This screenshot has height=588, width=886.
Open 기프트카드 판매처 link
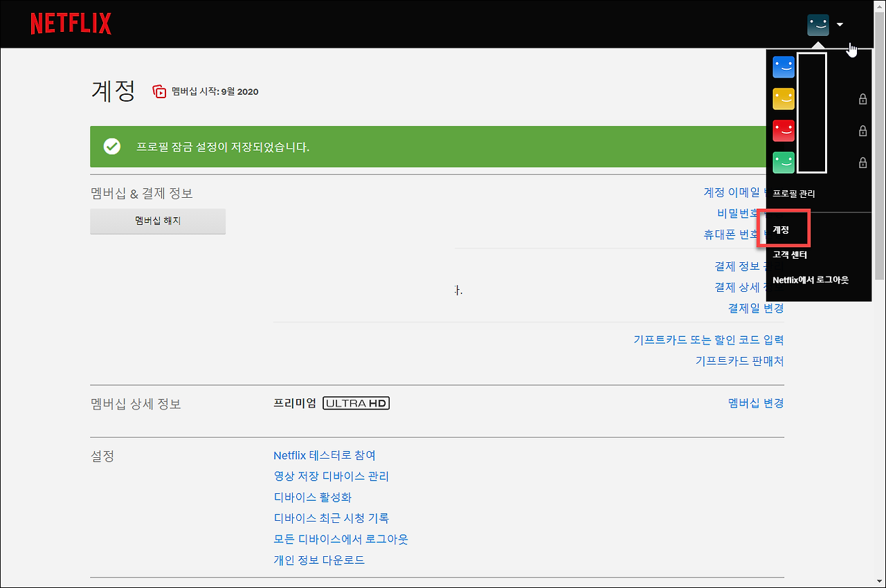point(740,361)
